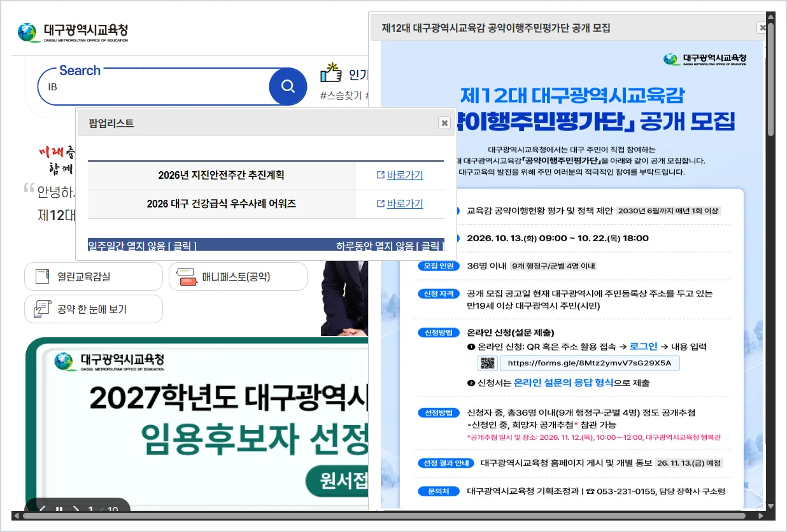Click the #스승찾기 hashtag keyword

(341, 95)
